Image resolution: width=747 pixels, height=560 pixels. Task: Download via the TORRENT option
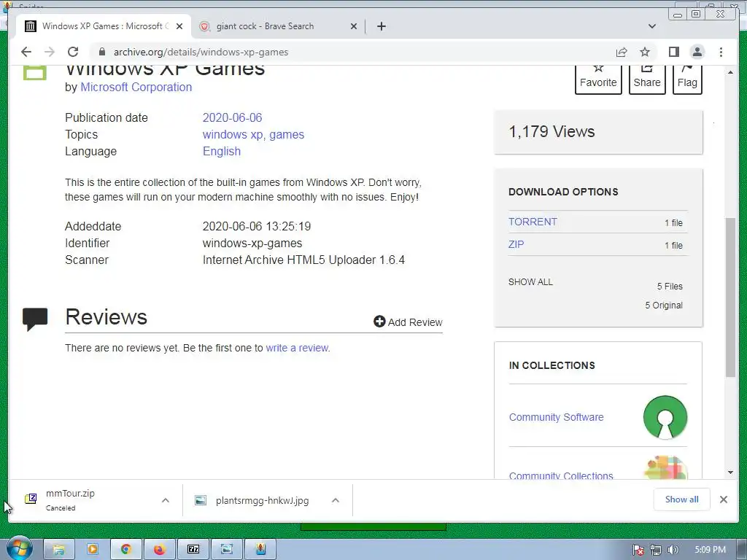[533, 222]
